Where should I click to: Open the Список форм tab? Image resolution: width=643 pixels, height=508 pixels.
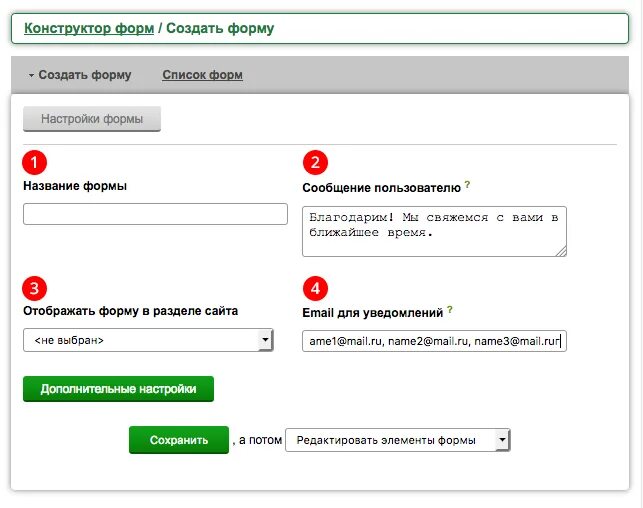click(x=203, y=75)
